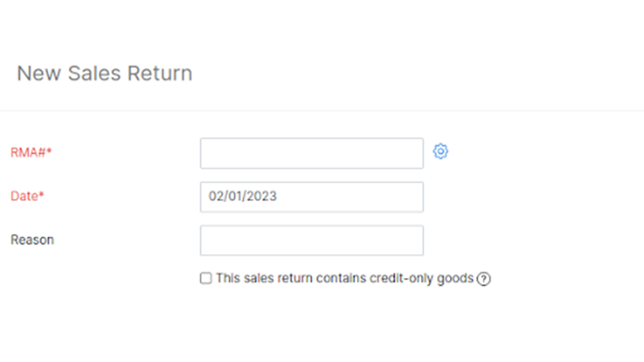
Task: Click the right end of the RMA# box
Action: [x=410, y=153]
